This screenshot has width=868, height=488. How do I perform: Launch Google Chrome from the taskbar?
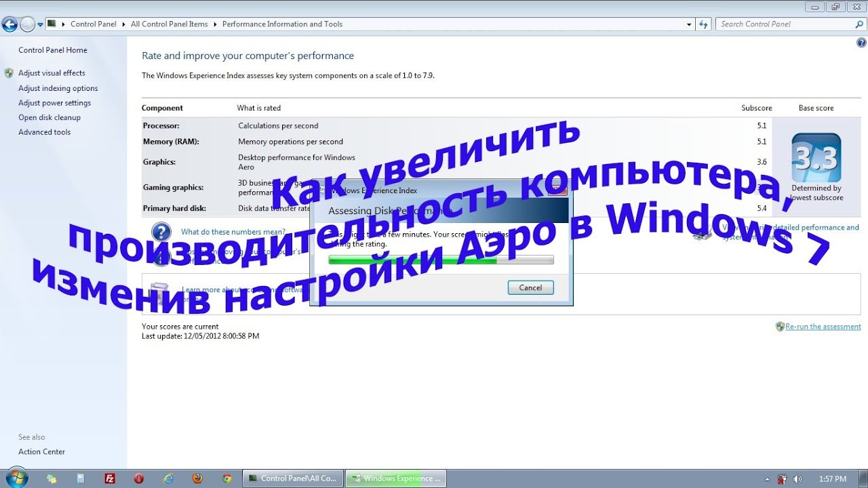click(x=227, y=479)
